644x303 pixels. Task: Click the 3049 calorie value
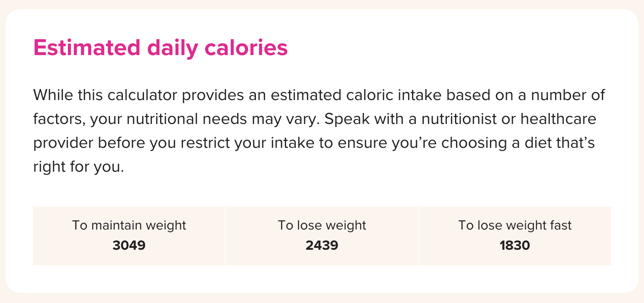(129, 245)
